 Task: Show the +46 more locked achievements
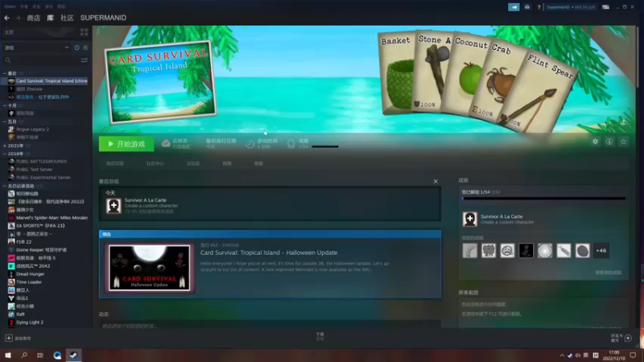pos(601,251)
